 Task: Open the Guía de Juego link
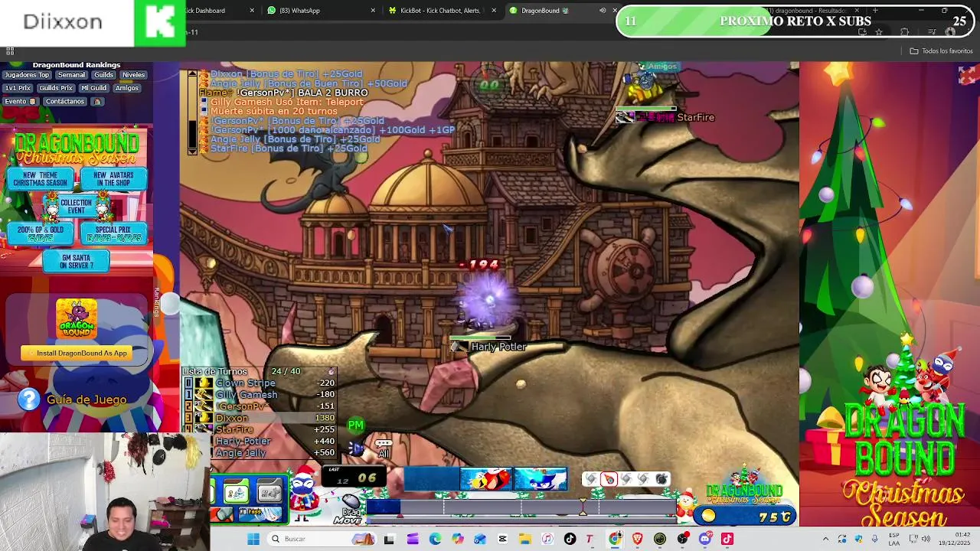[x=87, y=399]
